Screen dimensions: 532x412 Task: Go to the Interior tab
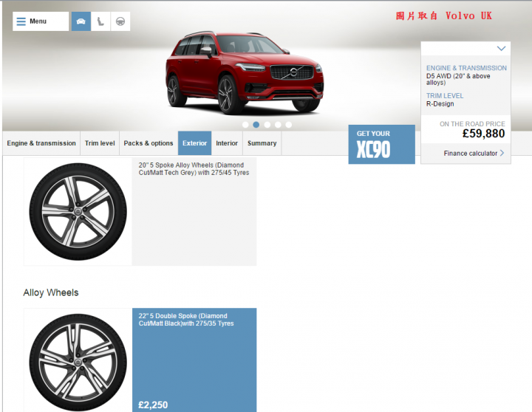tap(227, 143)
